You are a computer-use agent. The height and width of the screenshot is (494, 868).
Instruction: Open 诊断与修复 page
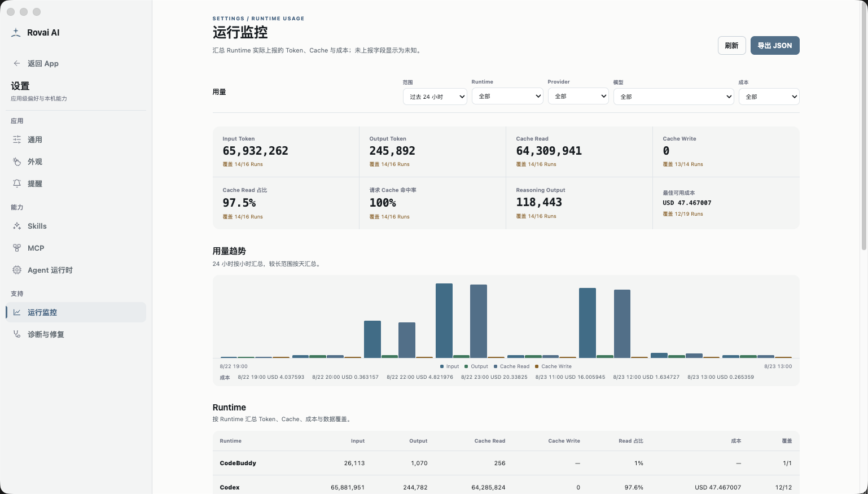pos(76,334)
